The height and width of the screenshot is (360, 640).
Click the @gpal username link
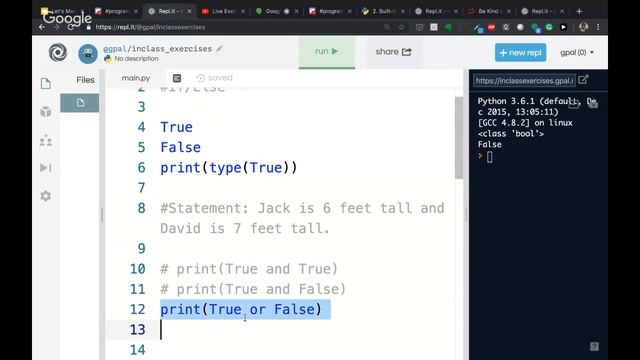[115, 49]
